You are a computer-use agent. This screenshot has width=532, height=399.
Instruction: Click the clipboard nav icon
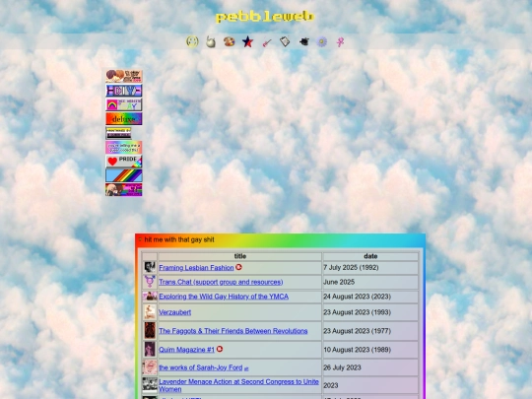pyautogui.click(x=285, y=41)
